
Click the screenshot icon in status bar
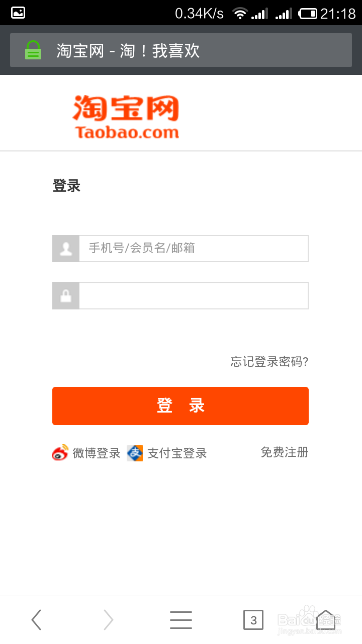[17, 13]
